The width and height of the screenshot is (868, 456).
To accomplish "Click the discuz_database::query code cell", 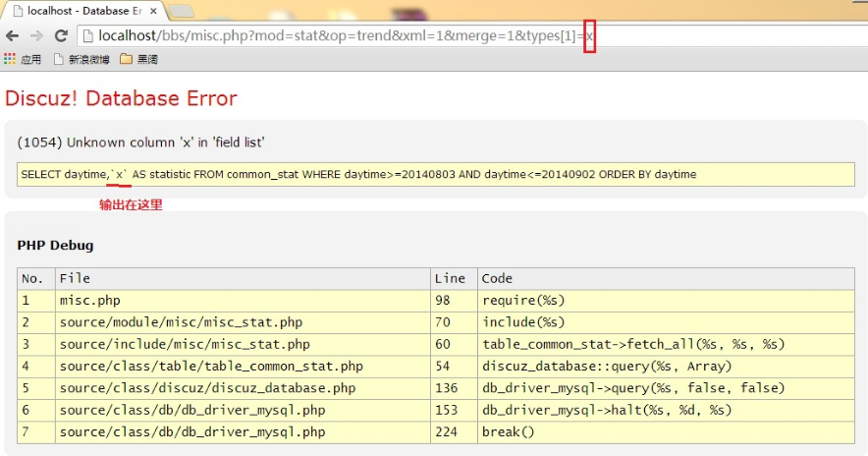I will [x=666, y=367].
